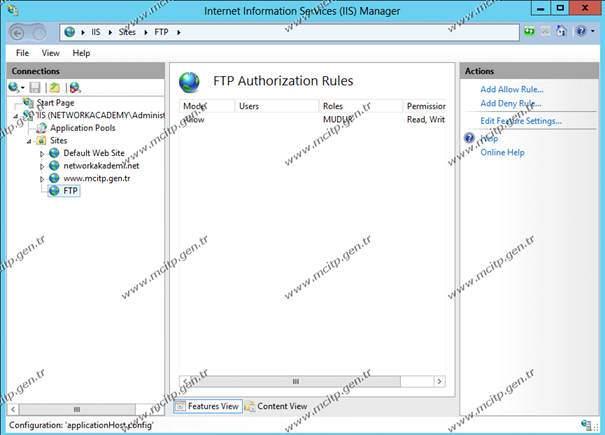Image resolution: width=605 pixels, height=435 pixels.
Task: Switch to the Content View tab
Action: 276,406
